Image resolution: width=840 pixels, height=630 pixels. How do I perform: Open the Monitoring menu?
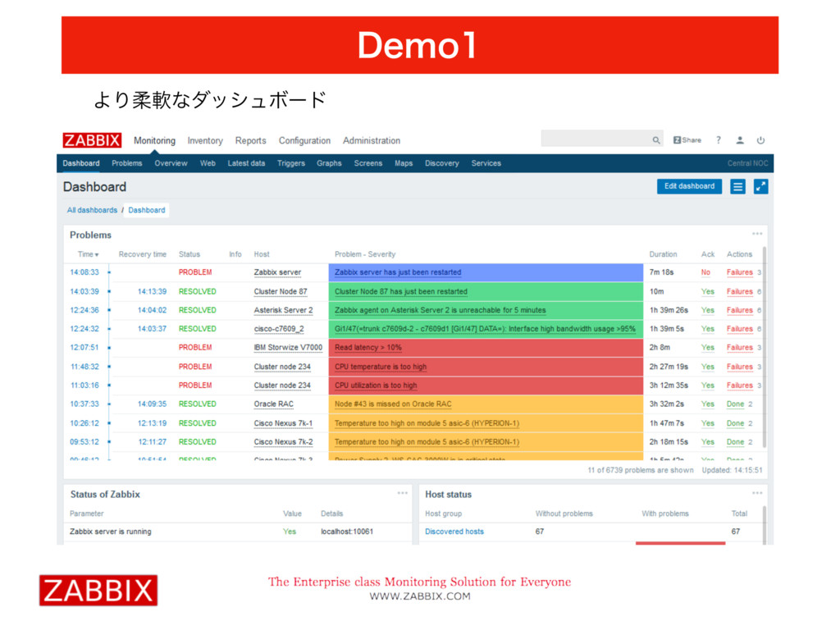154,140
